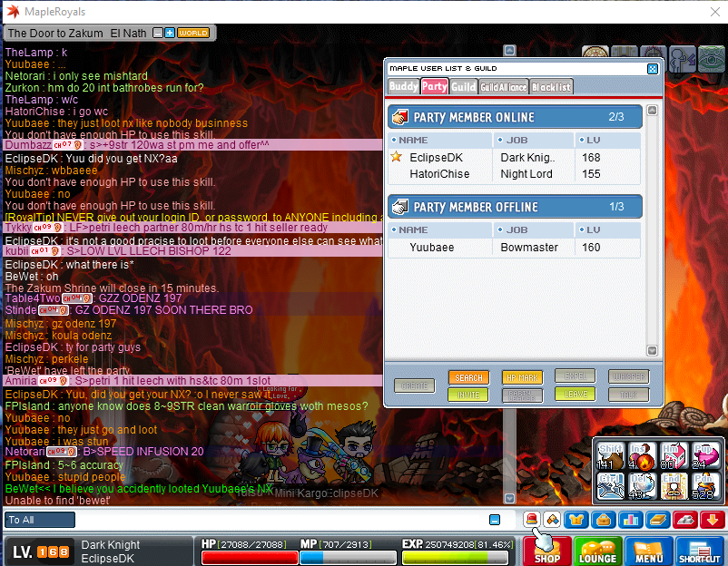The width and height of the screenshot is (728, 566).
Task: Expand quickslots with red down arrow
Action: pos(712,520)
